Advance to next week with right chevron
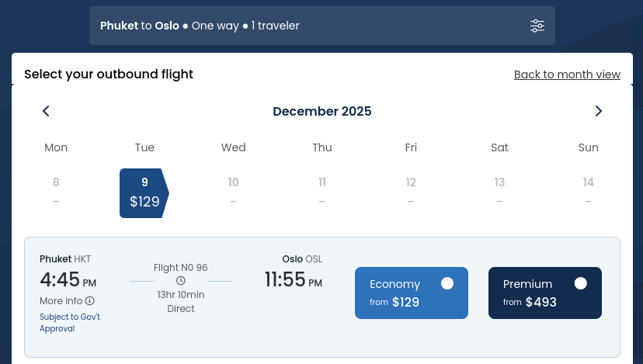Screen dimensions: 643x364 click(x=598, y=111)
